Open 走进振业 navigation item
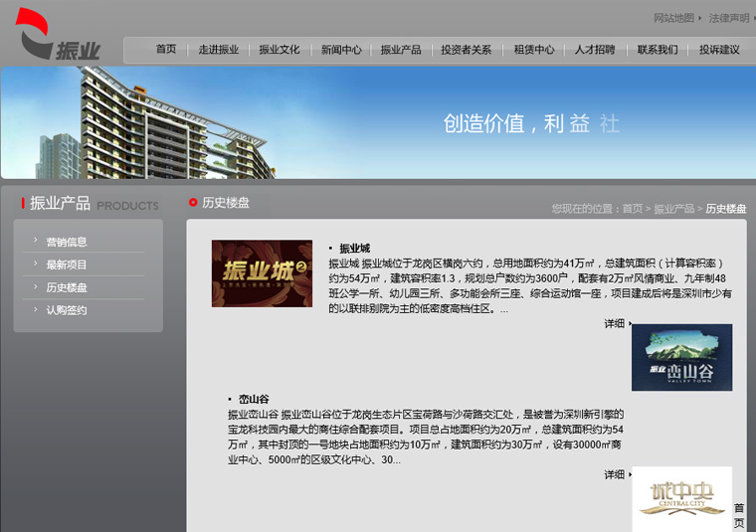This screenshot has height=532, width=756. (x=219, y=49)
